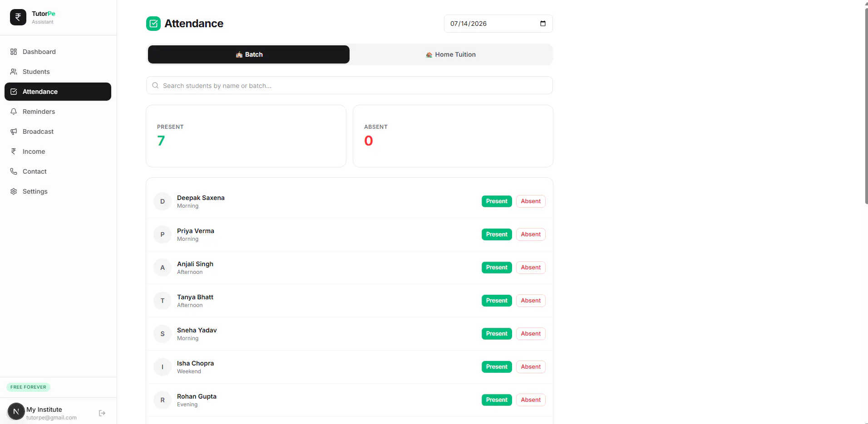
Task: Mark Tanya Bhatt Present
Action: click(x=497, y=301)
